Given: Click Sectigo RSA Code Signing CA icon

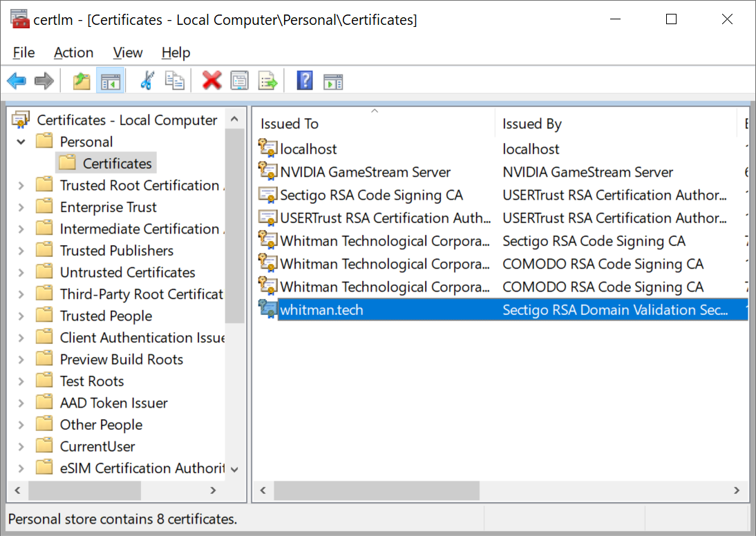Looking at the screenshot, I should coord(267,194).
